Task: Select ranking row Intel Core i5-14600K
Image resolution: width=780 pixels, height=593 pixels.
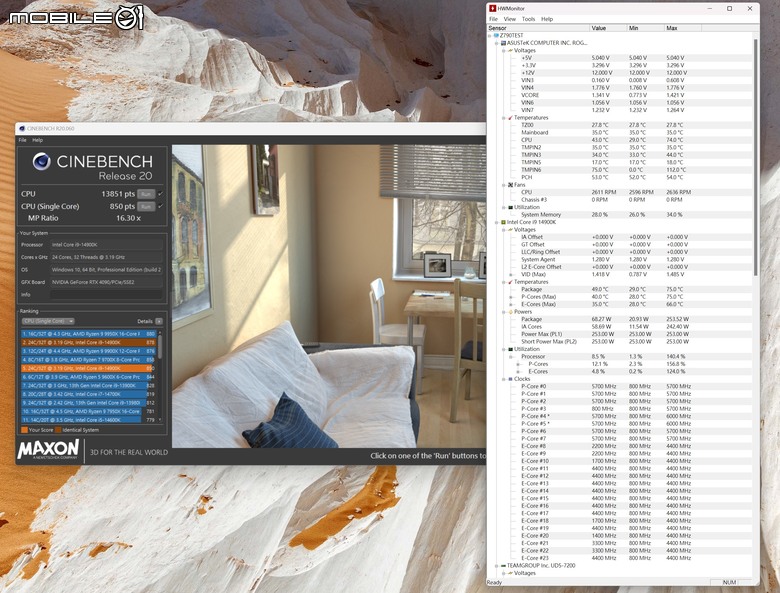Action: click(x=88, y=420)
